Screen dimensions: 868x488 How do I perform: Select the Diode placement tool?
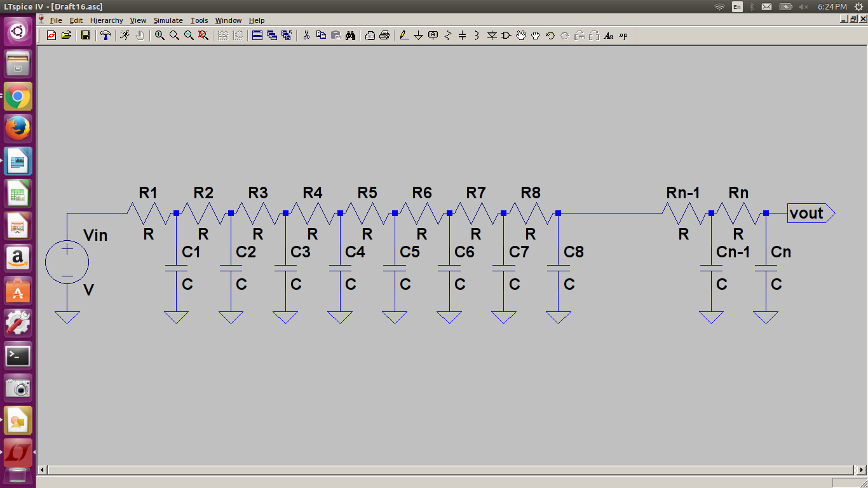[x=491, y=36]
